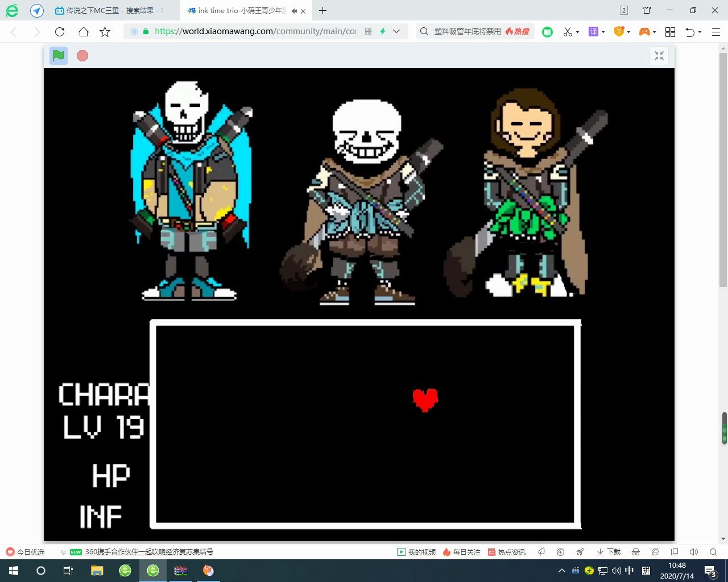The width and height of the screenshot is (728, 582).
Task: Stop the project with the red stop button
Action: (x=82, y=56)
